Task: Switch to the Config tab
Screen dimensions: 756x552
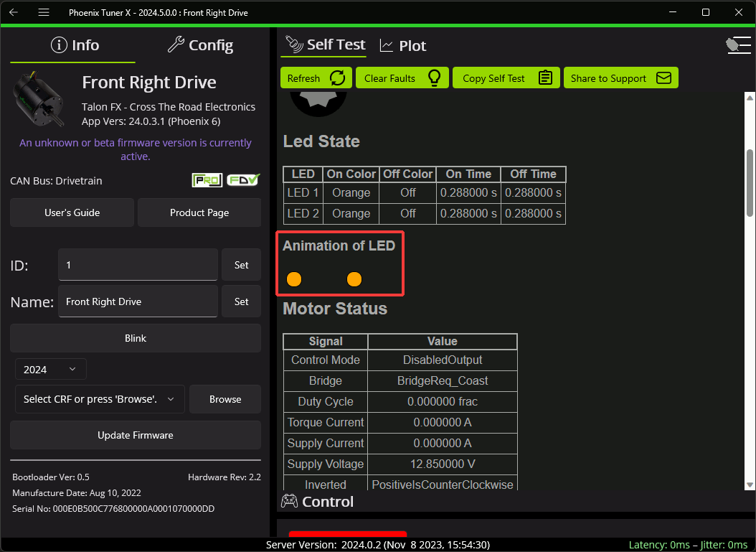Action: tap(200, 45)
